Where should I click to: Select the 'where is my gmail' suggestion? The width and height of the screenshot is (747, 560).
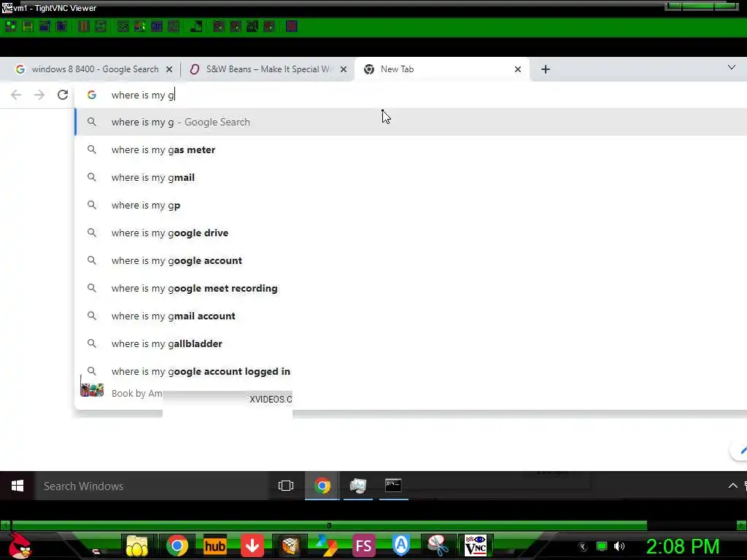tap(411, 177)
